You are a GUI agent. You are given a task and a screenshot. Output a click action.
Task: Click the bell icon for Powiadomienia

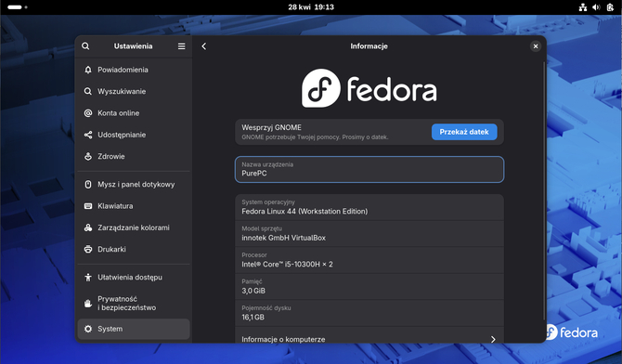pos(88,70)
